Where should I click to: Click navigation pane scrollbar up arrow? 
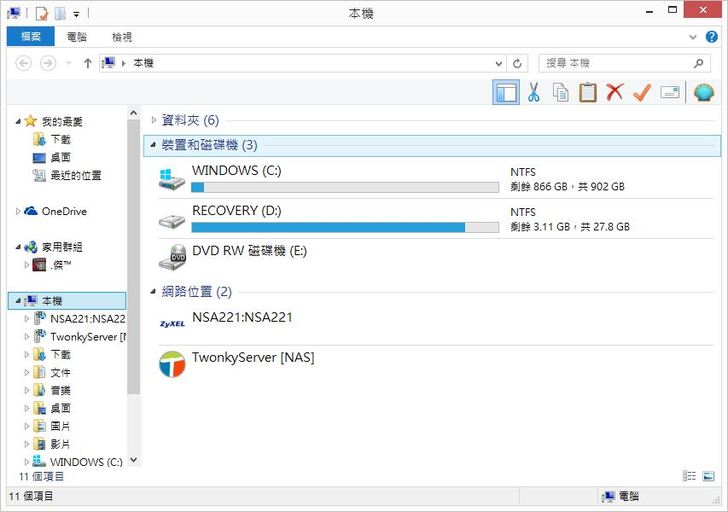click(x=133, y=113)
